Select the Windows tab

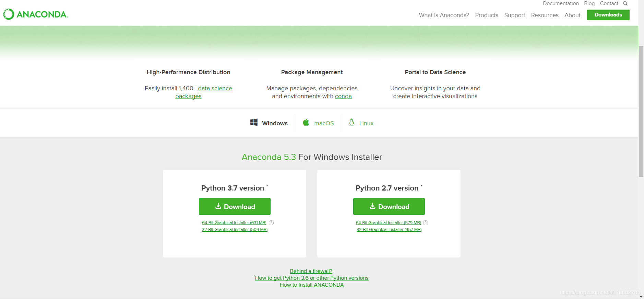[269, 123]
